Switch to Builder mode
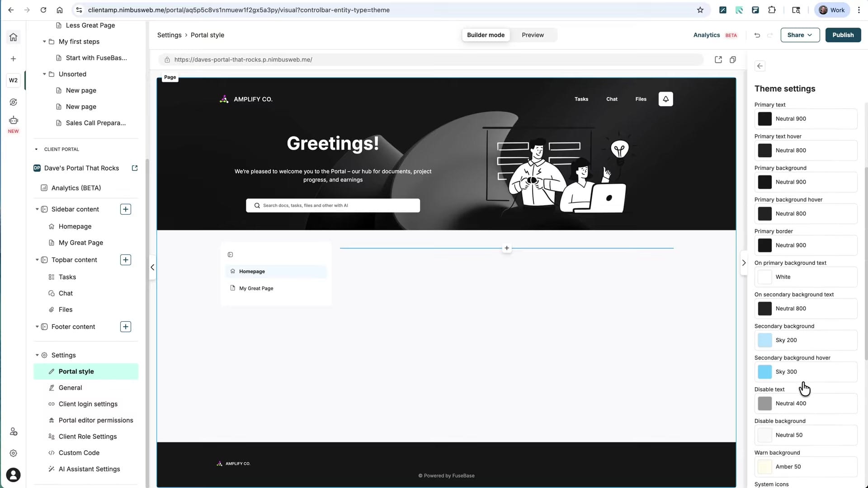The height and width of the screenshot is (488, 868). (x=486, y=35)
